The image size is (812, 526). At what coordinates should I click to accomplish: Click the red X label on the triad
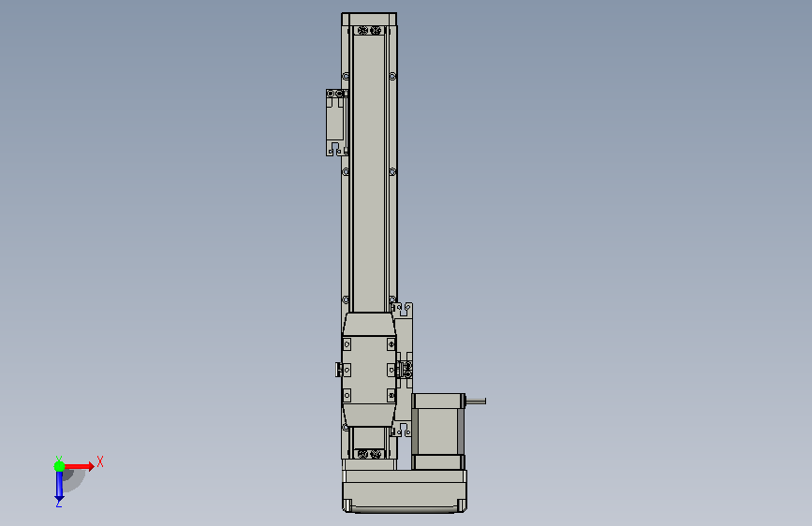click(100, 461)
